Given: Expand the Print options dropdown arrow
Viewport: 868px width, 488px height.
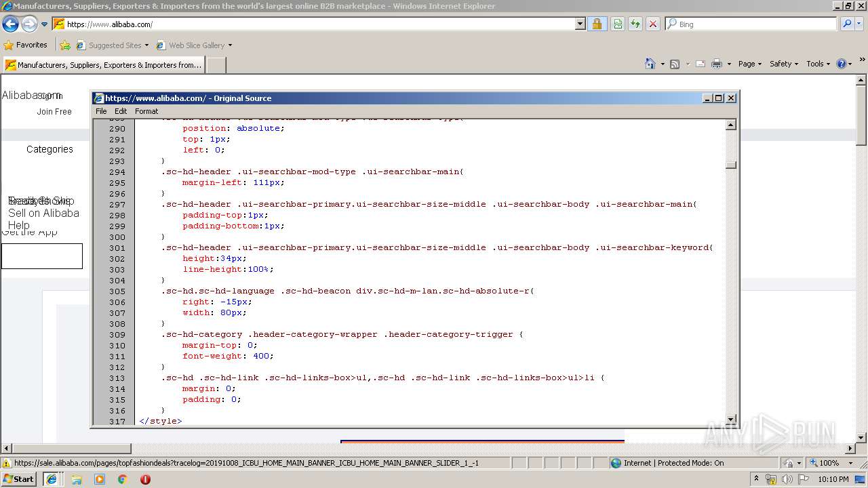Looking at the screenshot, I should 729,64.
